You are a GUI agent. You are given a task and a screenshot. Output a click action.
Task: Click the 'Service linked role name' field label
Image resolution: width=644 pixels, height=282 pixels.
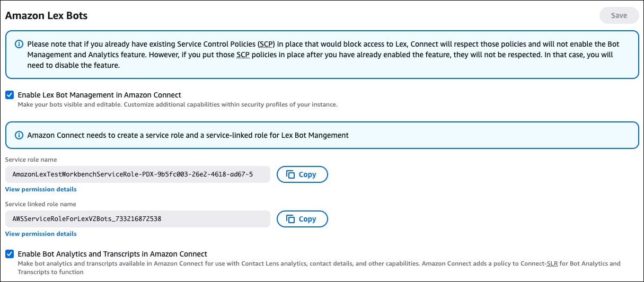[41, 204]
